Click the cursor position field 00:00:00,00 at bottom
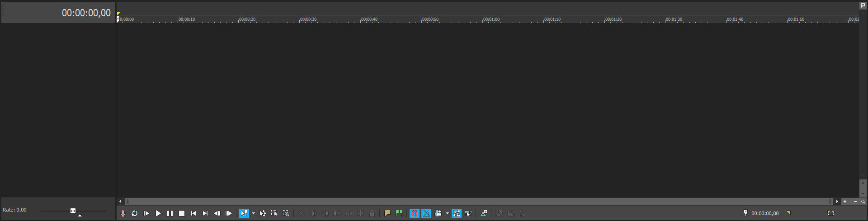The width and height of the screenshot is (868, 221). coord(765,213)
